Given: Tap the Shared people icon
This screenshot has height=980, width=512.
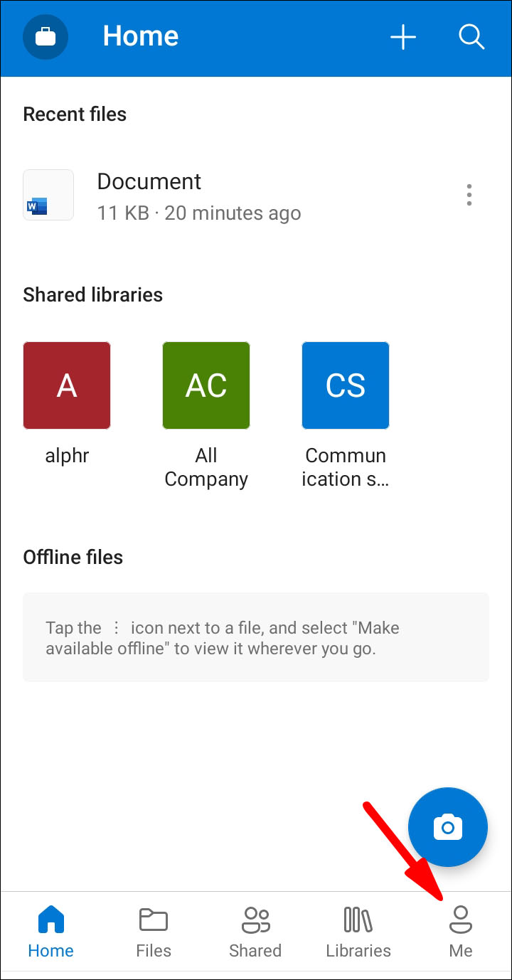Looking at the screenshot, I should coord(255,920).
